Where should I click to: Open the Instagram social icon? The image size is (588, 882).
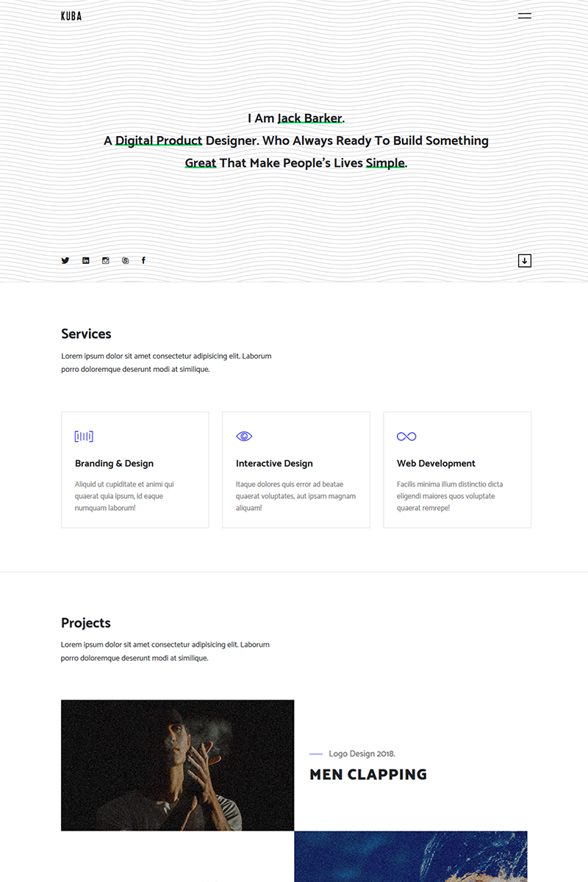pos(105,260)
